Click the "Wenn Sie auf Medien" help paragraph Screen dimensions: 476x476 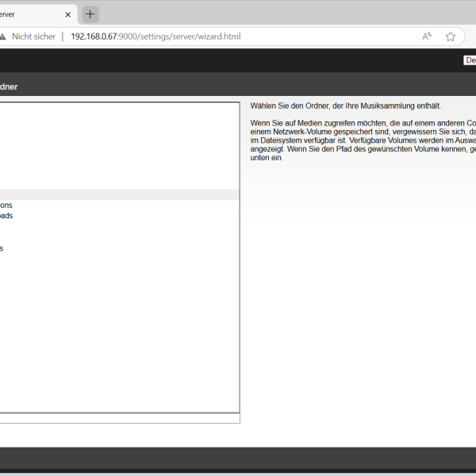coord(363,140)
